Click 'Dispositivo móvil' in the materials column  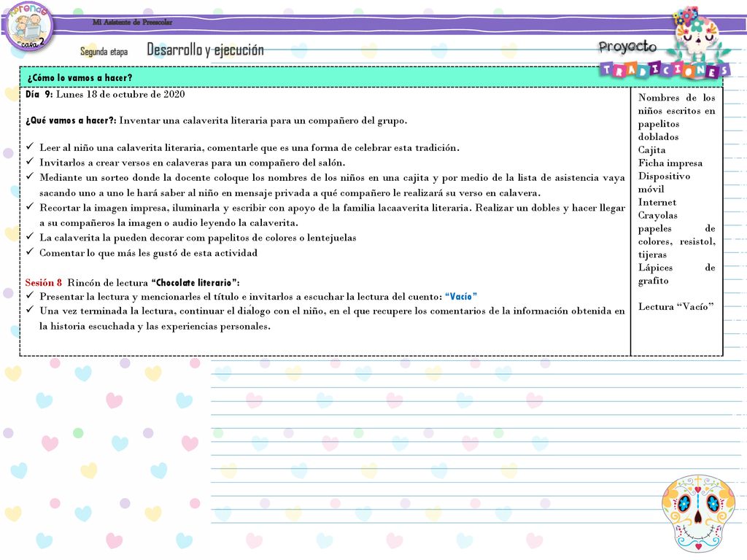tap(664, 182)
